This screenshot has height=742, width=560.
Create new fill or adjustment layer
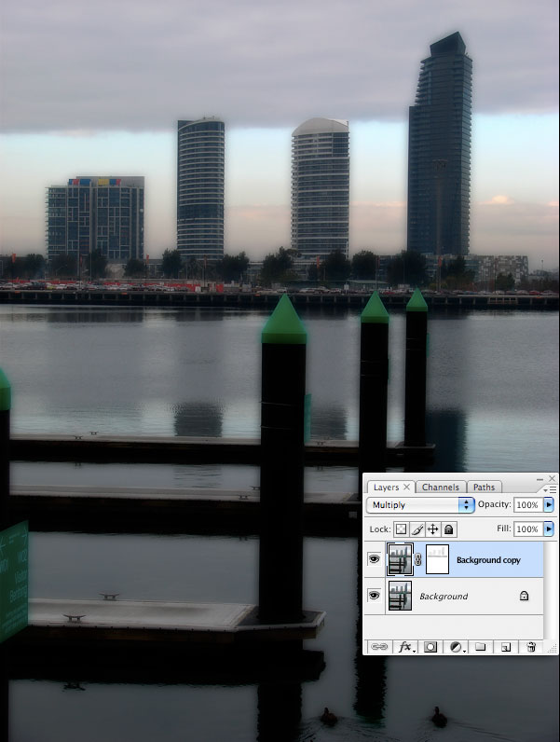point(458,646)
